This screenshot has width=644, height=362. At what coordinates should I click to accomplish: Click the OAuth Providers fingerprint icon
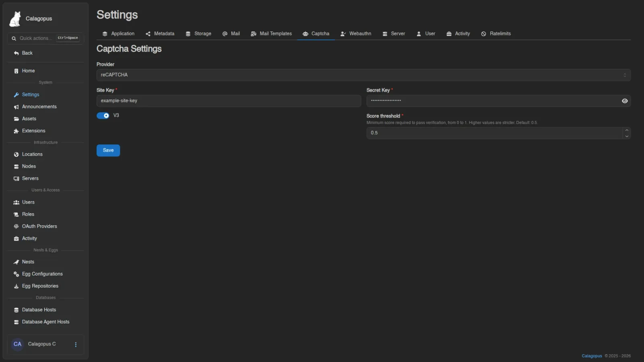[16, 226]
